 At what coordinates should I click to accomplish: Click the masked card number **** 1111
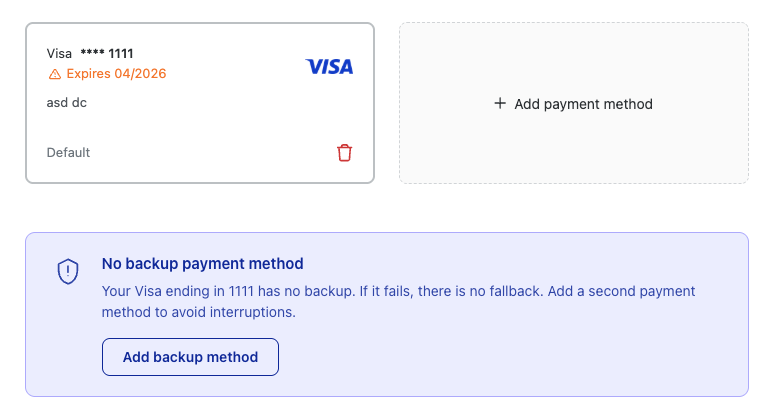pos(107,53)
